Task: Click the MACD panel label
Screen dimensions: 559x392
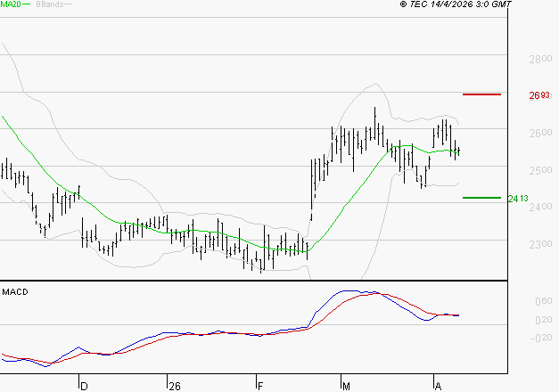Action: point(15,291)
